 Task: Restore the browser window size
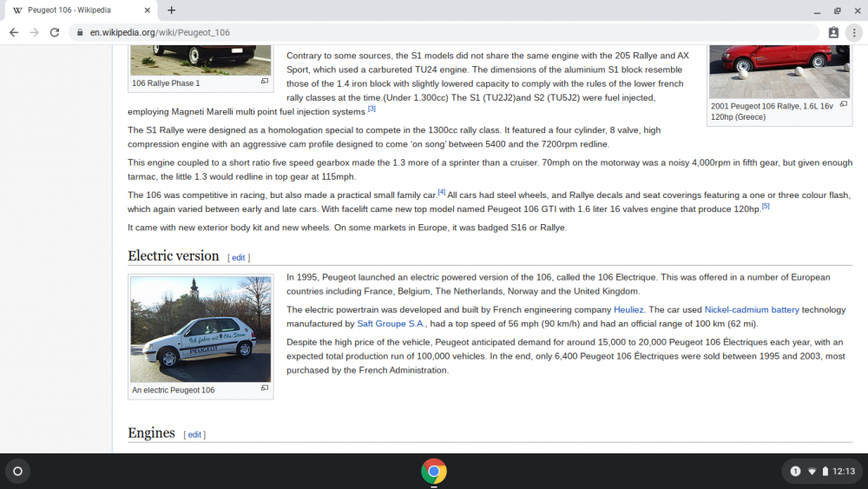coord(838,10)
